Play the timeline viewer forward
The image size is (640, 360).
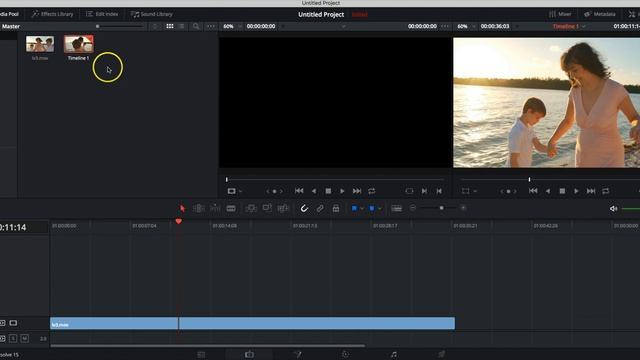[x=576, y=191]
